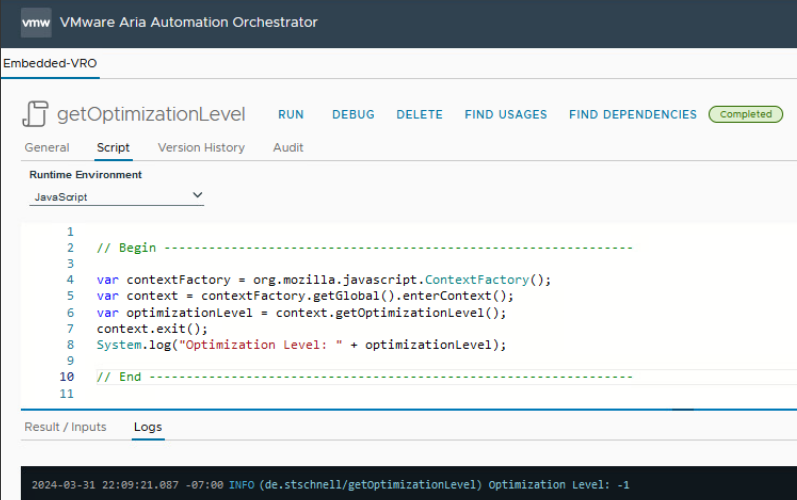Click the Runtime Environment label
The width and height of the screenshot is (797, 500).
85,175
